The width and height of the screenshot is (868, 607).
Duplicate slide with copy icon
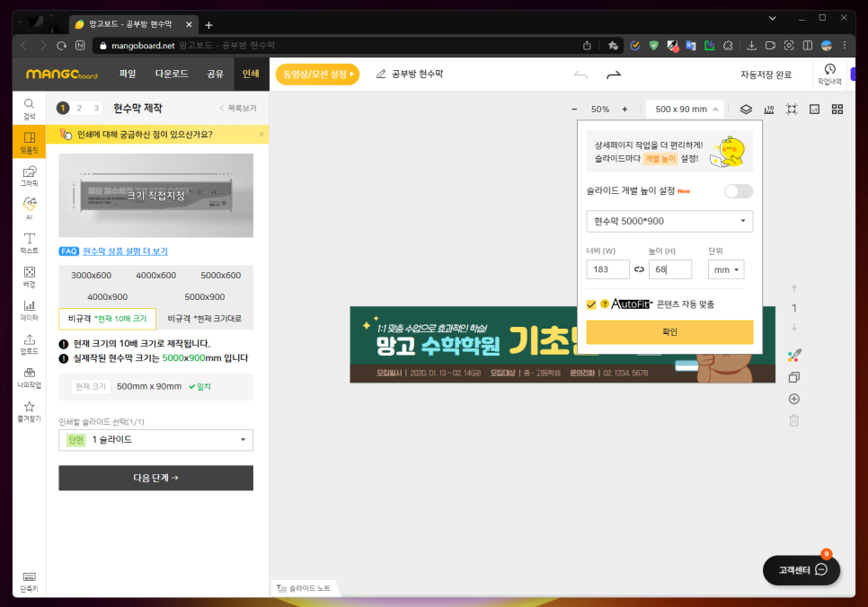point(793,377)
